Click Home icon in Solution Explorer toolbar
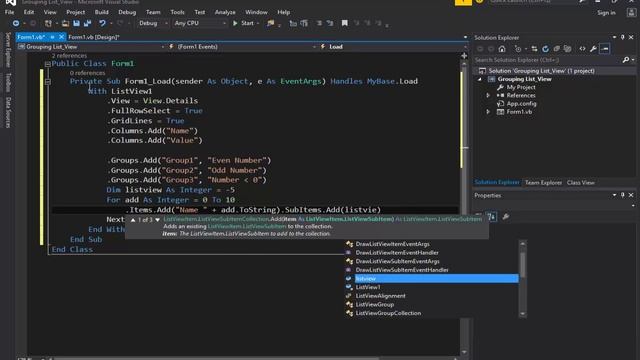 (502, 49)
